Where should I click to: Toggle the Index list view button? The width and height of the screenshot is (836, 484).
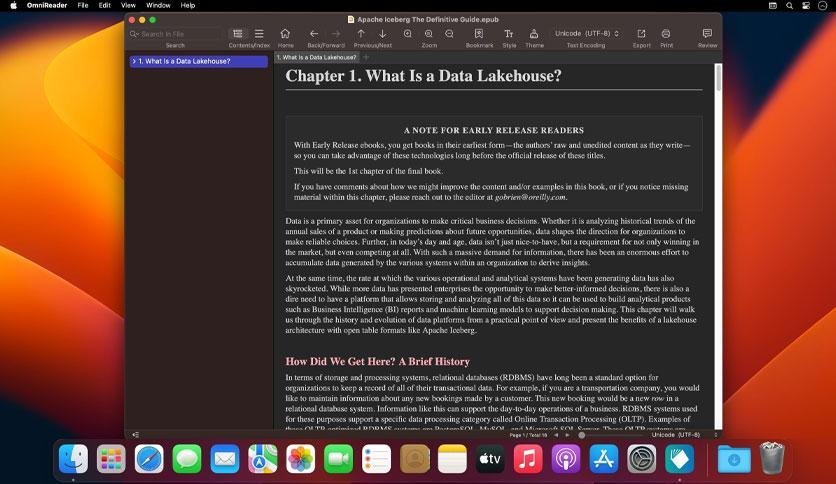[259, 34]
